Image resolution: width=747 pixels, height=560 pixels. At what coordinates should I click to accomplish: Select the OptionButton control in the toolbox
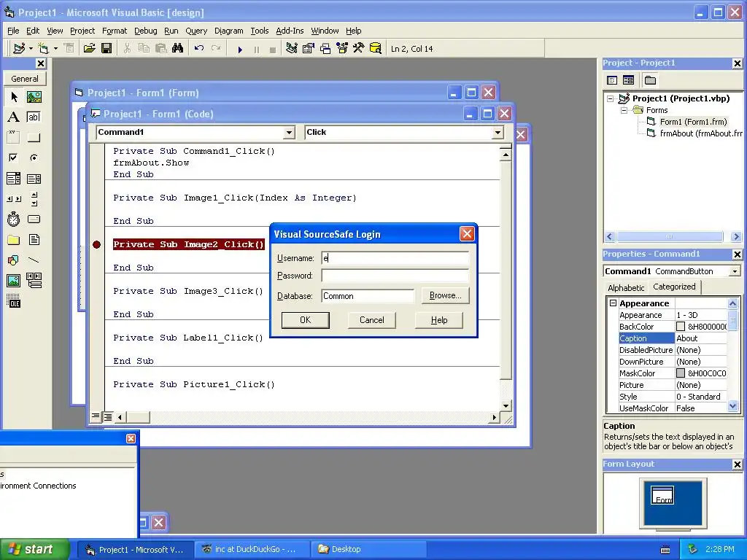tap(34, 157)
